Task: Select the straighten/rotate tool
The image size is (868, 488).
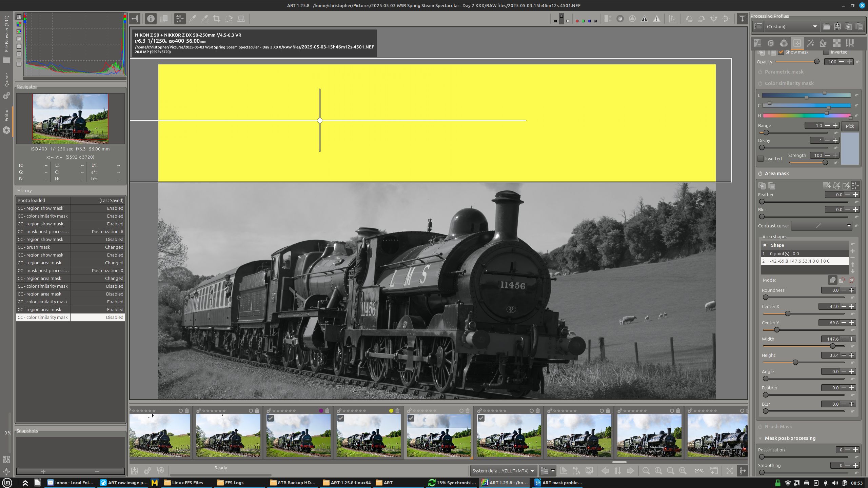Action: pyautogui.click(x=229, y=19)
